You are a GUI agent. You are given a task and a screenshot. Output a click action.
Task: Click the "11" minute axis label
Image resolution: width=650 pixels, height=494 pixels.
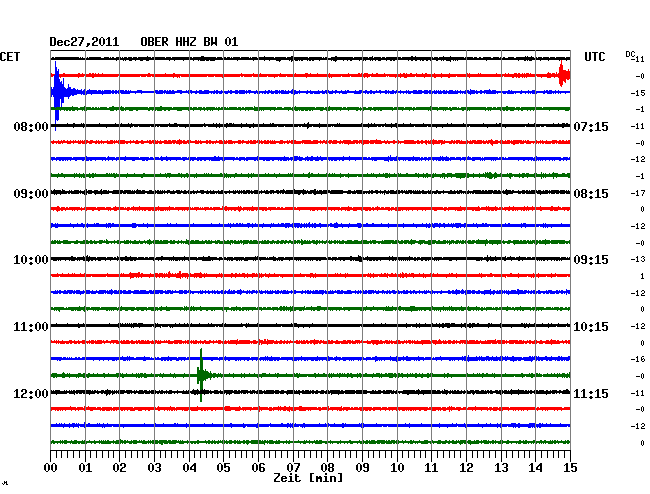click(432, 467)
